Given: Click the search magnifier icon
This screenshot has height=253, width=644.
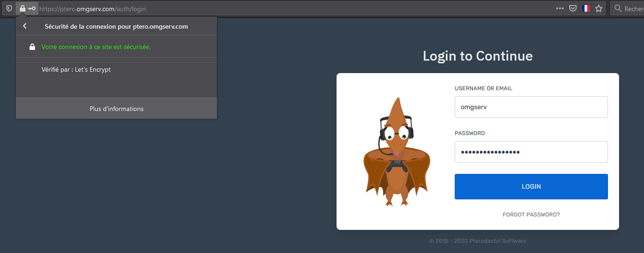Looking at the screenshot, I should pyautogui.click(x=618, y=8).
